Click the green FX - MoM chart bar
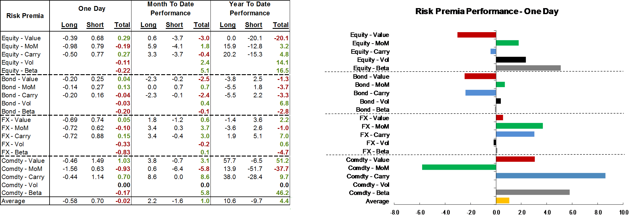 pos(519,126)
